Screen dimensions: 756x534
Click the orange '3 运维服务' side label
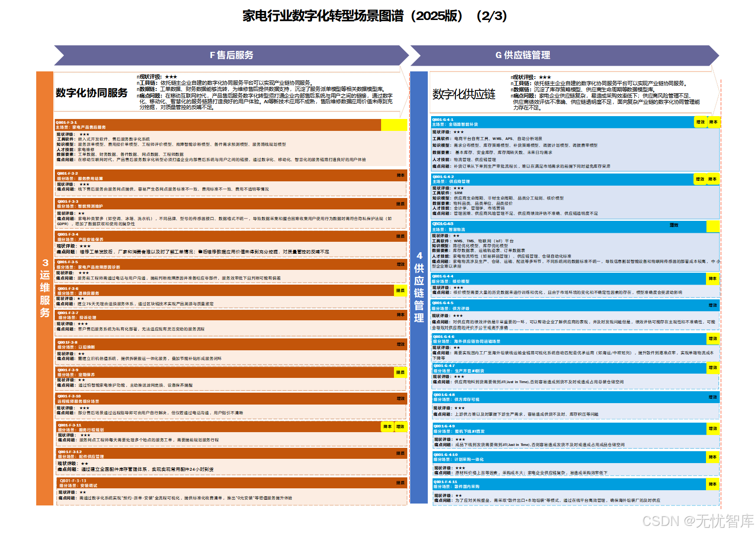[x=45, y=288]
